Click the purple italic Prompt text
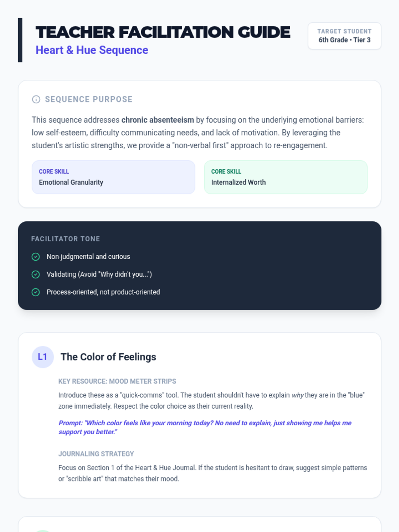 tap(205, 427)
